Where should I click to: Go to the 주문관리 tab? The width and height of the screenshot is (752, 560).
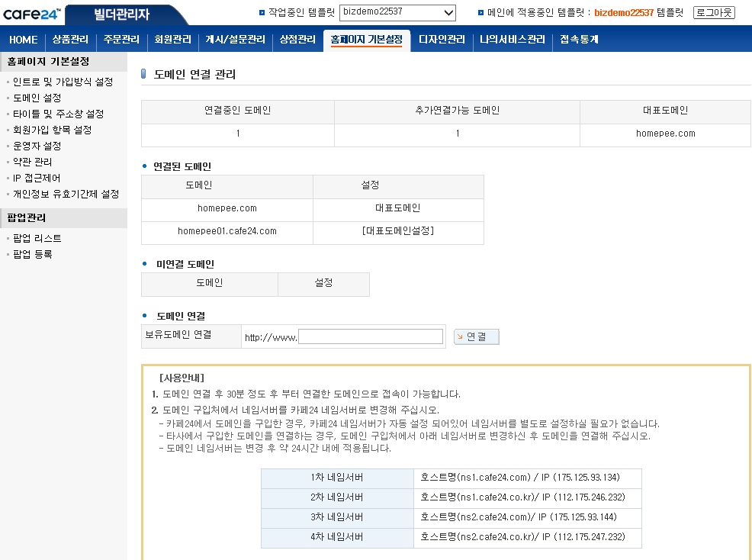(122, 40)
